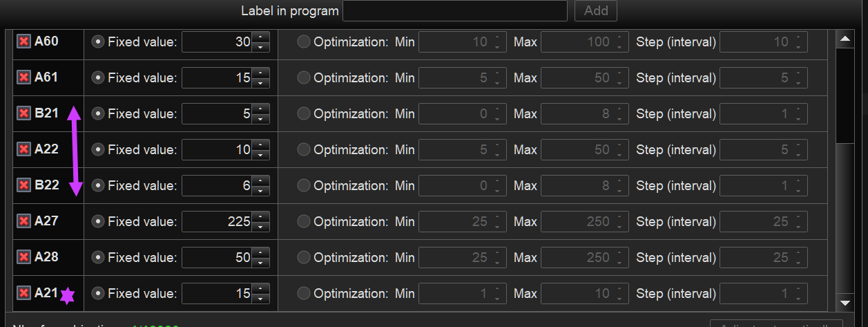Viewport: 868px width, 327px height.
Task: Click the A61 fixed value input field
Action: (217, 77)
